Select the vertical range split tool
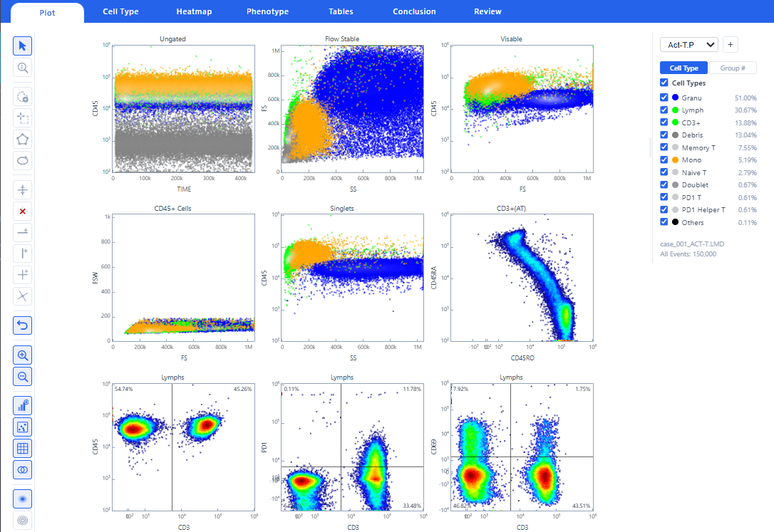This screenshot has width=774, height=532. tap(22, 190)
